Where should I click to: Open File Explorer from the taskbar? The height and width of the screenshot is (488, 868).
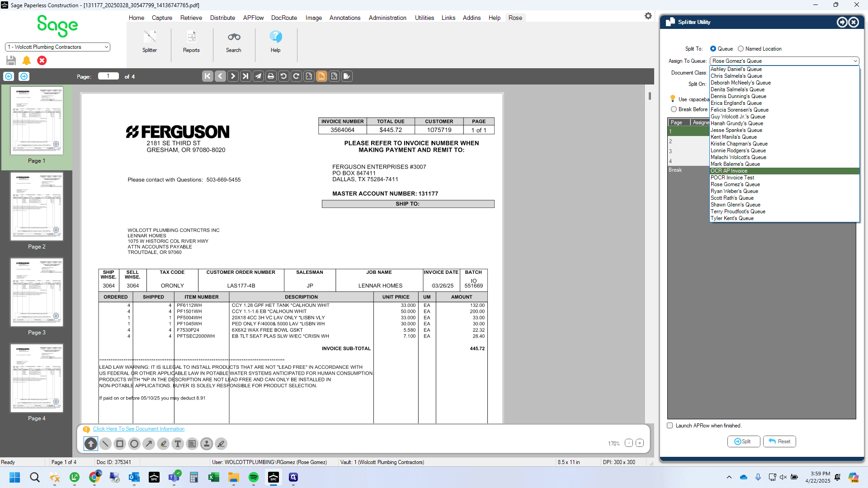point(234,477)
